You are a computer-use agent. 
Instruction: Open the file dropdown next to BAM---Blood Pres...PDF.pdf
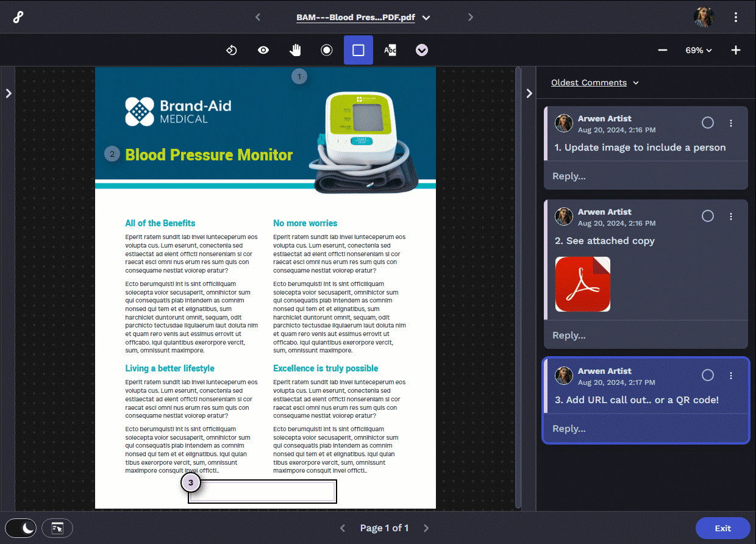(x=426, y=18)
